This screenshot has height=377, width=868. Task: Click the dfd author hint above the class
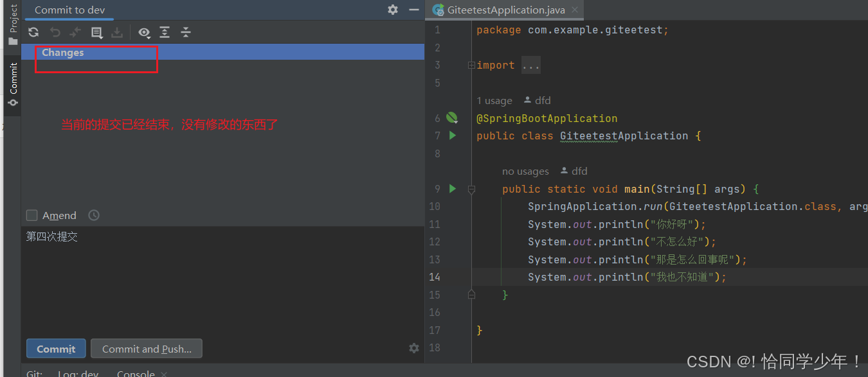pos(538,101)
